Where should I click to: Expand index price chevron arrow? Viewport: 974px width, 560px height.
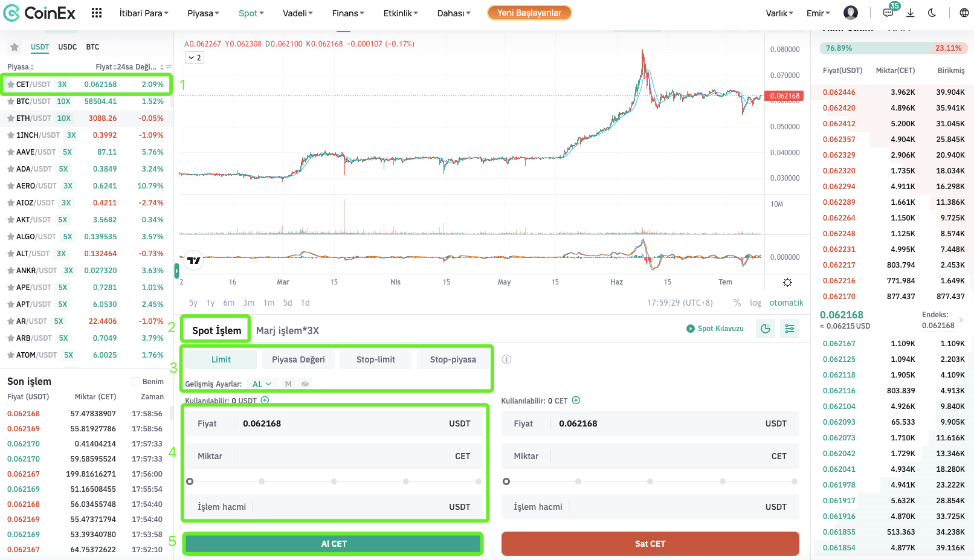point(961,320)
